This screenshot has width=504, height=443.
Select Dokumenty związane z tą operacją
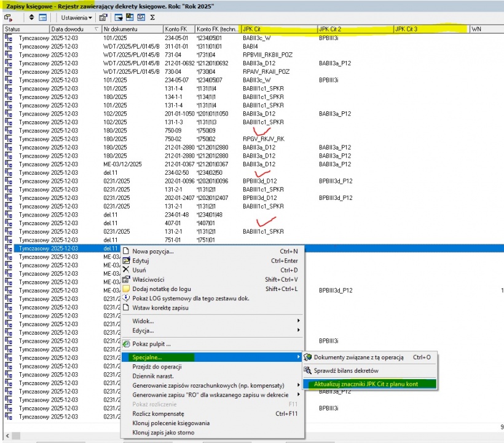coord(358,357)
